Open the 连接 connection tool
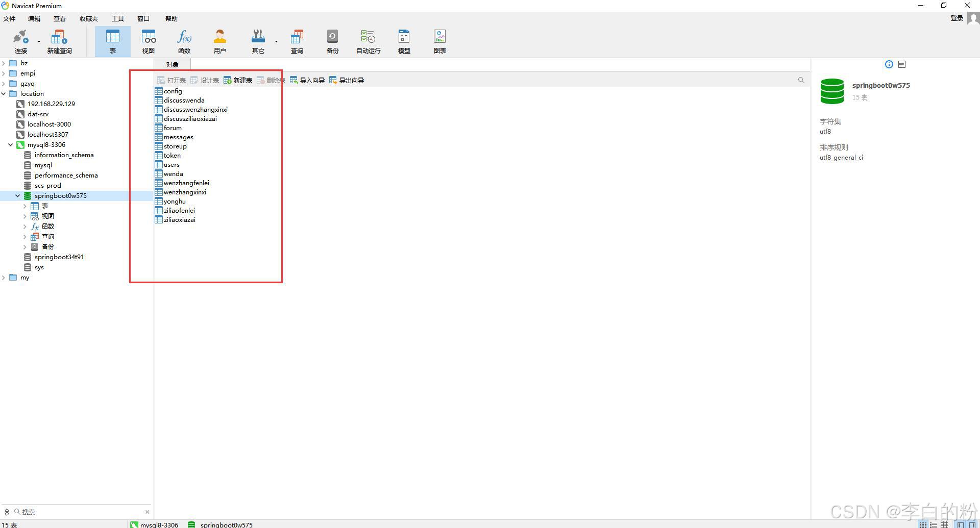Image resolution: width=980 pixels, height=528 pixels. (x=21, y=41)
